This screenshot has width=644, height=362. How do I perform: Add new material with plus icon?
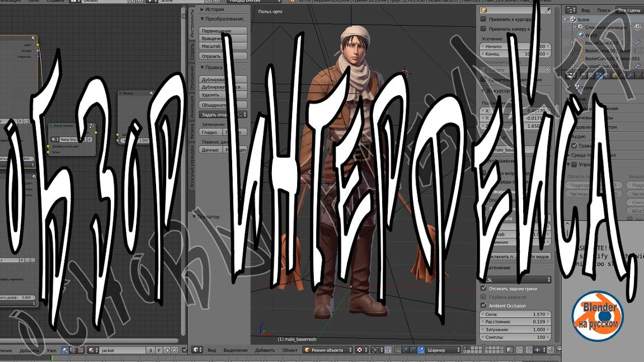167,350
